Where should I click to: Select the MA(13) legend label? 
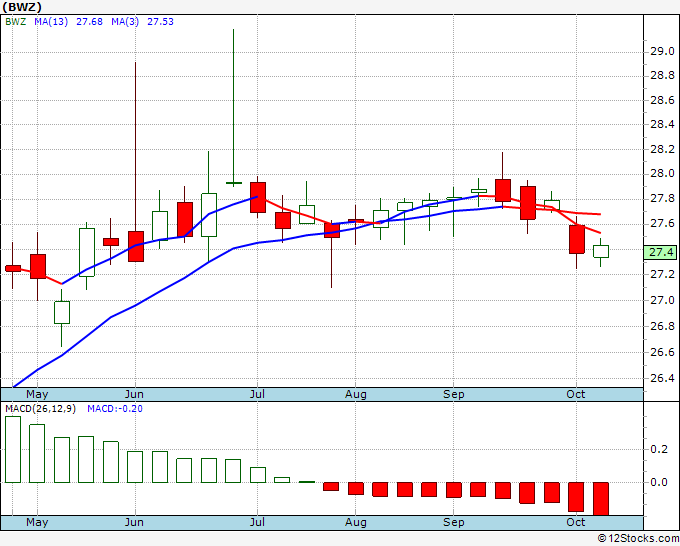(51, 22)
